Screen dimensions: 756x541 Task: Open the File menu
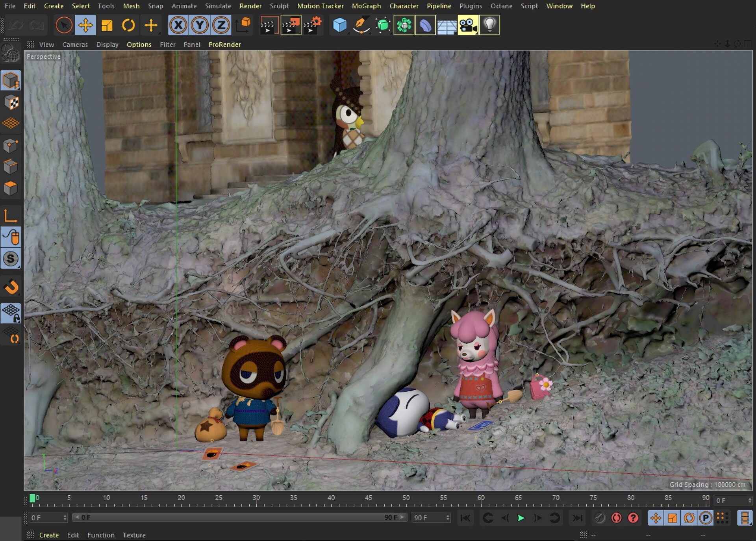[x=10, y=6]
